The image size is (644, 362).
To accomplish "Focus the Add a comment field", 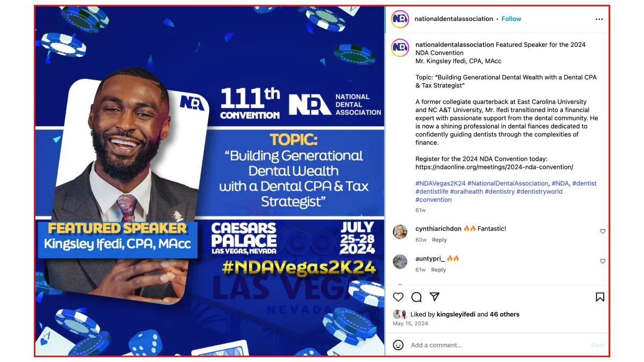I will 496,345.
